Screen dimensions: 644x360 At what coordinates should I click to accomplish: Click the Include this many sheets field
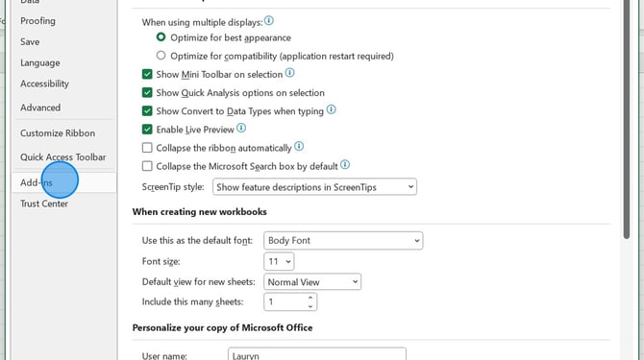pyautogui.click(x=290, y=302)
